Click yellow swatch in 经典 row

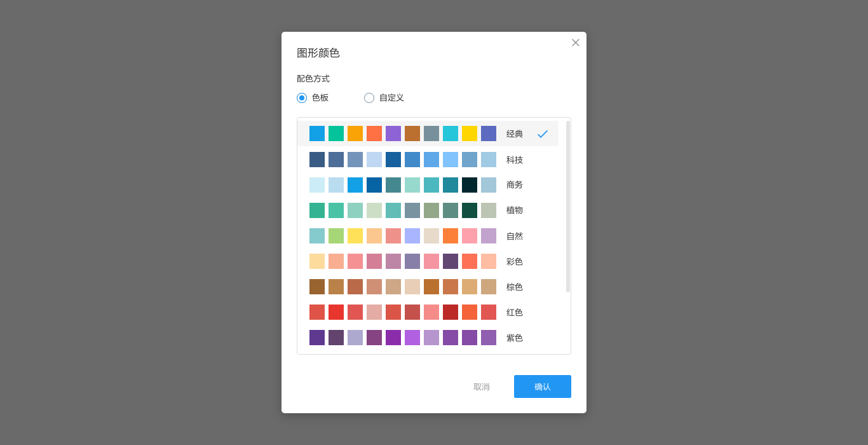470,133
